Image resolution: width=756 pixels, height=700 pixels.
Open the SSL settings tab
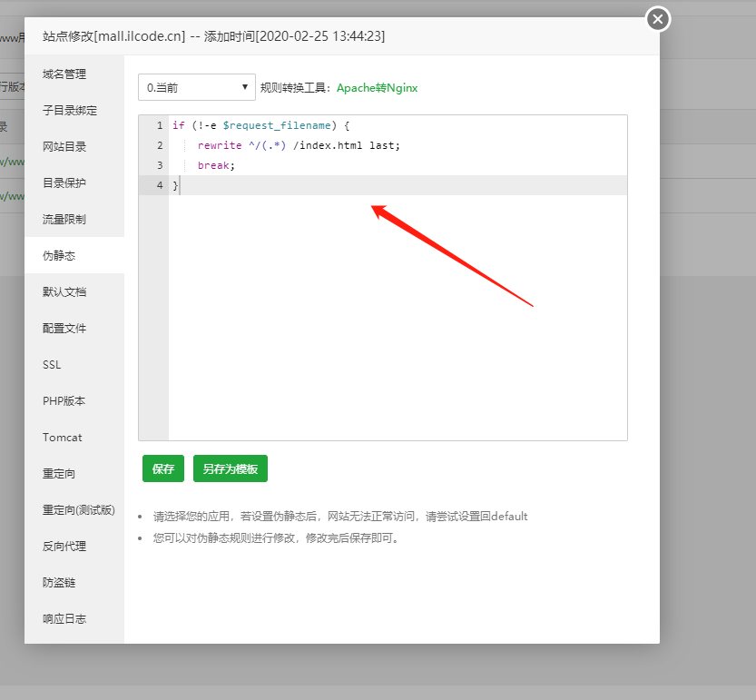click(52, 364)
